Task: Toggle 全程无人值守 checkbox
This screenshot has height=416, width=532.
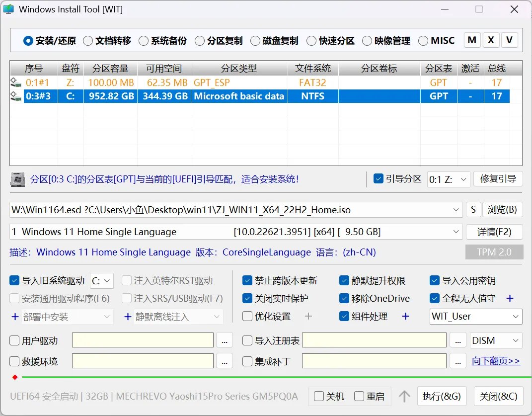Action: (x=434, y=299)
